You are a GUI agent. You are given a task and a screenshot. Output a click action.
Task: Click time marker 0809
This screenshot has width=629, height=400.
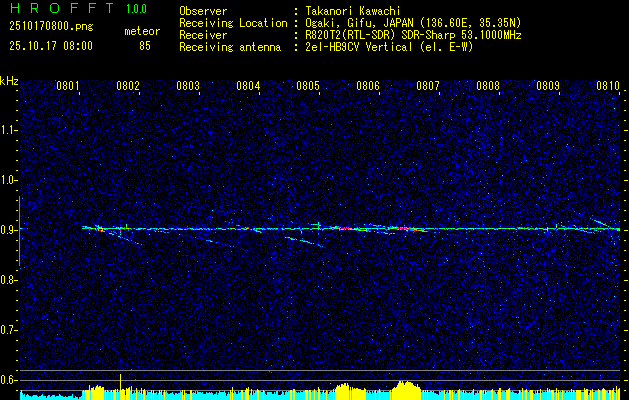[x=548, y=86]
